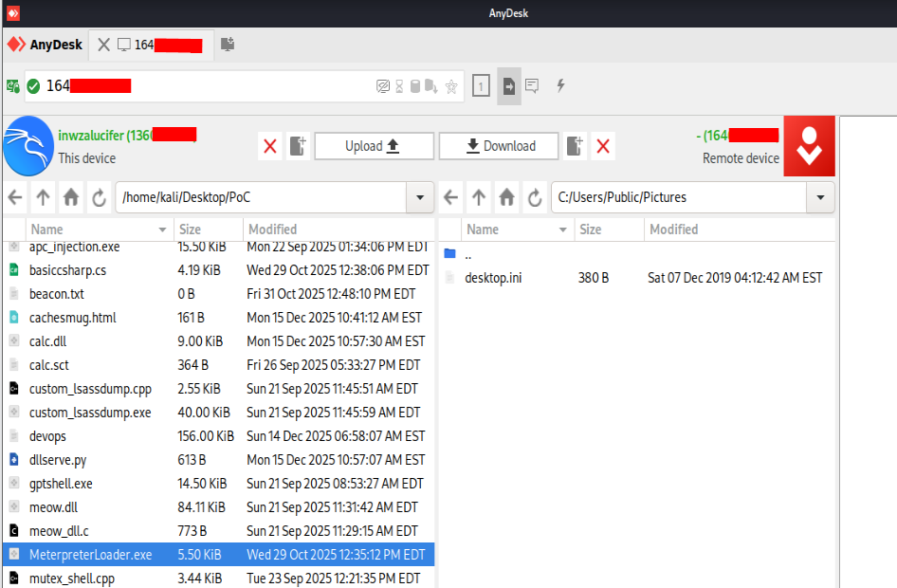The width and height of the screenshot is (897, 588).
Task: Select calc.dll file
Action: pyautogui.click(x=218, y=341)
